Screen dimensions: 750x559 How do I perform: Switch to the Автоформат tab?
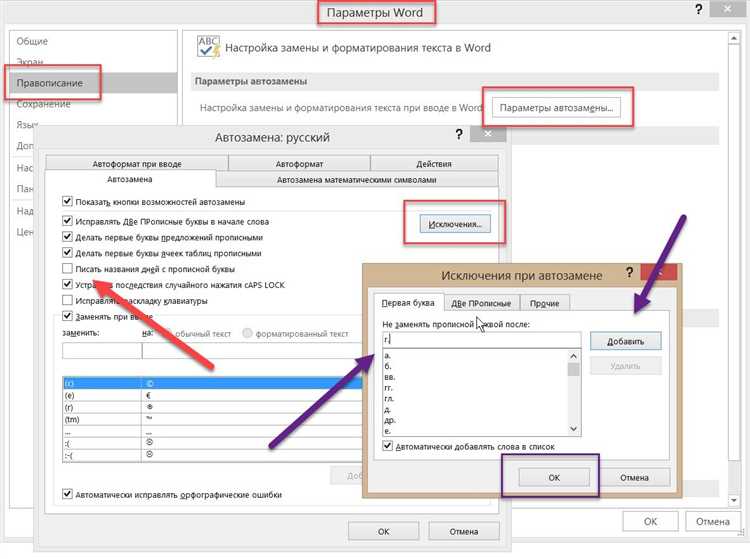pos(299,164)
